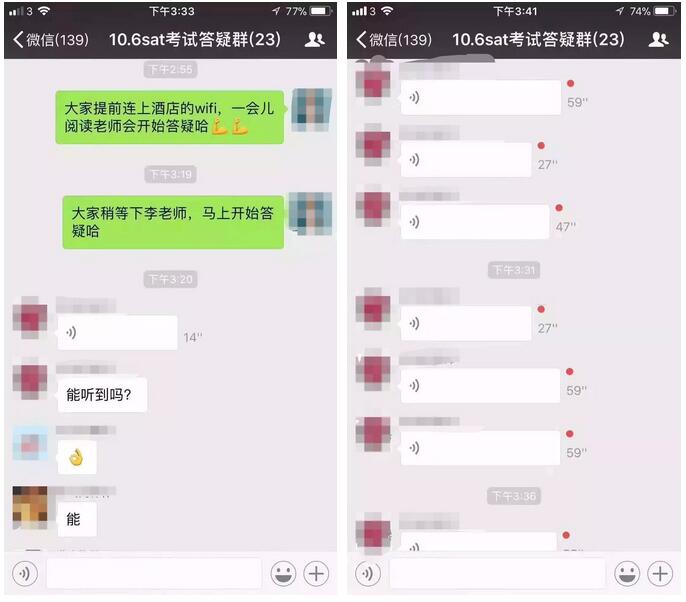Tap the 能听到吗? message bubble
Screen dimensions: 686x602
(x=102, y=395)
